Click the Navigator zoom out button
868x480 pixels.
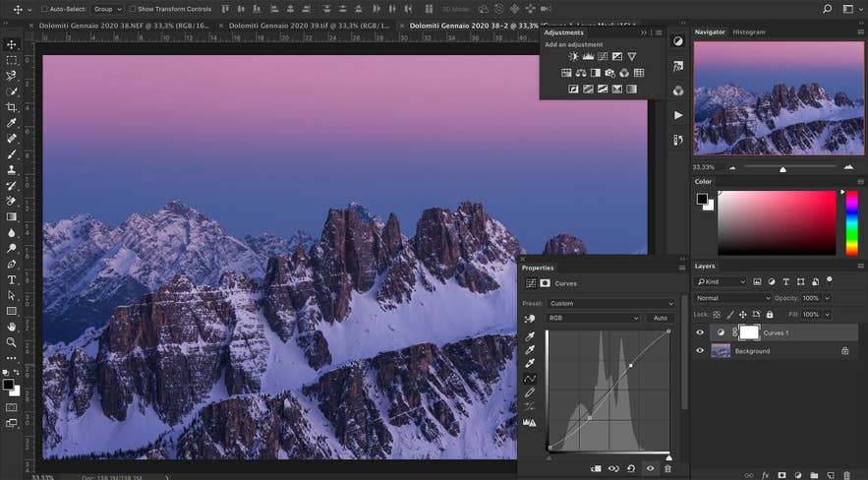point(732,168)
